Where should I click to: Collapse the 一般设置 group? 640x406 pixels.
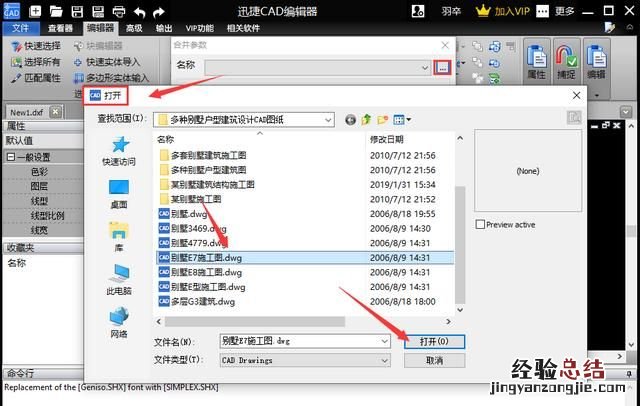[x=11, y=157]
